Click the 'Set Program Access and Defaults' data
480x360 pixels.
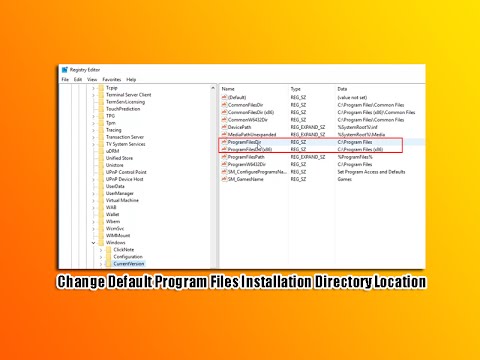coord(371,172)
